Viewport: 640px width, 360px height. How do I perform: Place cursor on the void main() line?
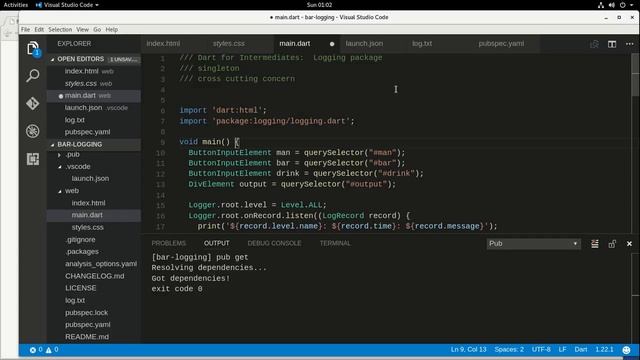coord(209,142)
